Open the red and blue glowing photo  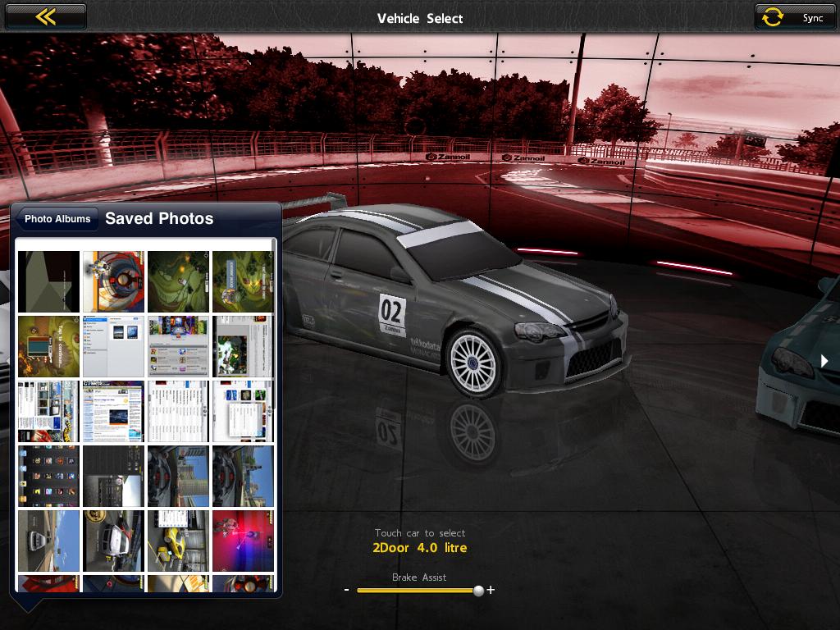pyautogui.click(x=243, y=541)
